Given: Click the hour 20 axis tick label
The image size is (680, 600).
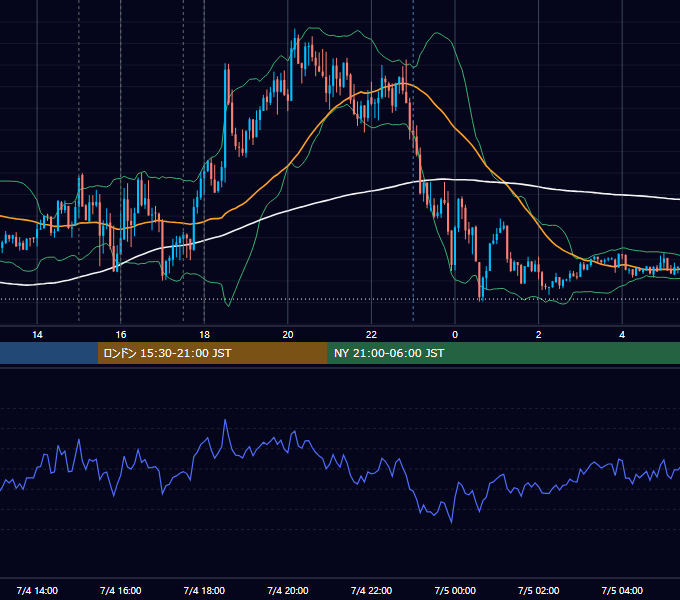Looking at the screenshot, I should [x=288, y=335].
